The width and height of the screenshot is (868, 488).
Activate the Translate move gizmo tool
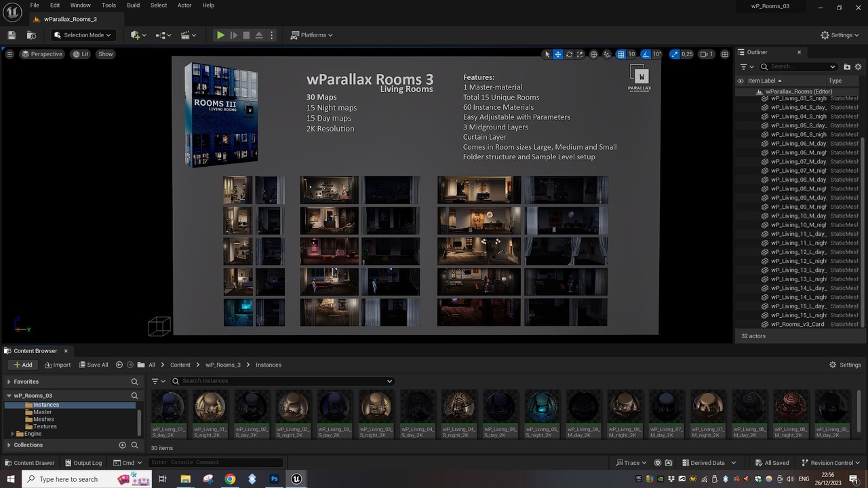(x=558, y=54)
